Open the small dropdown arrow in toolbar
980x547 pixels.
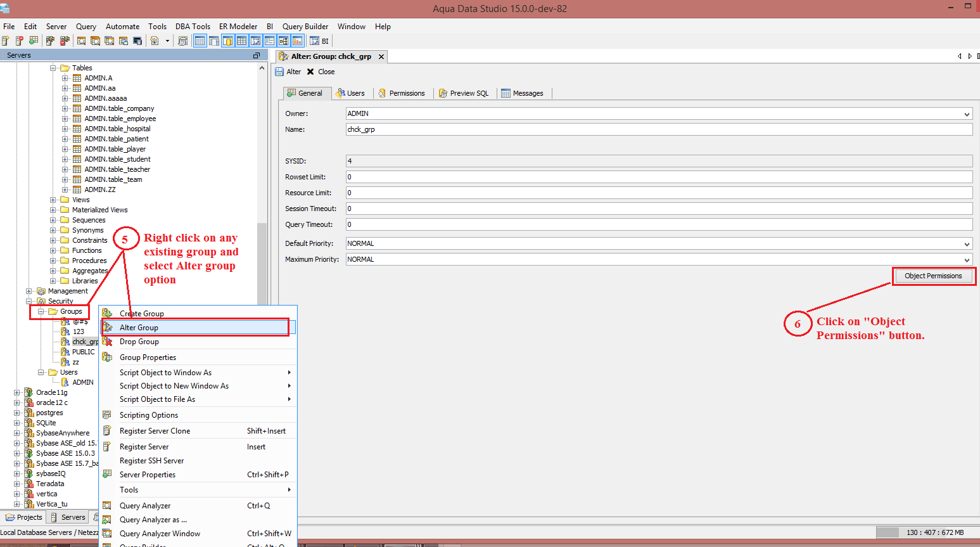(167, 41)
